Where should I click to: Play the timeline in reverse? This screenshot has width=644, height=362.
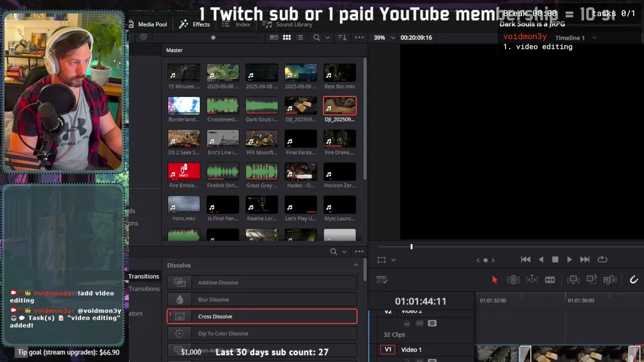541,259
